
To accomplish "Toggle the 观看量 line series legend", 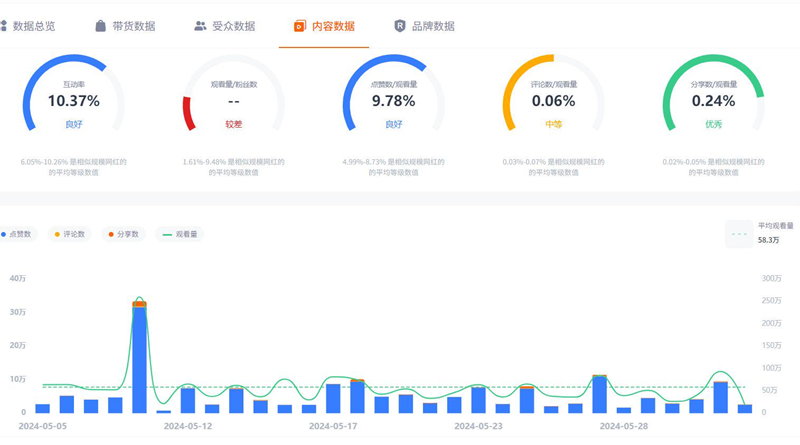I will (x=181, y=234).
